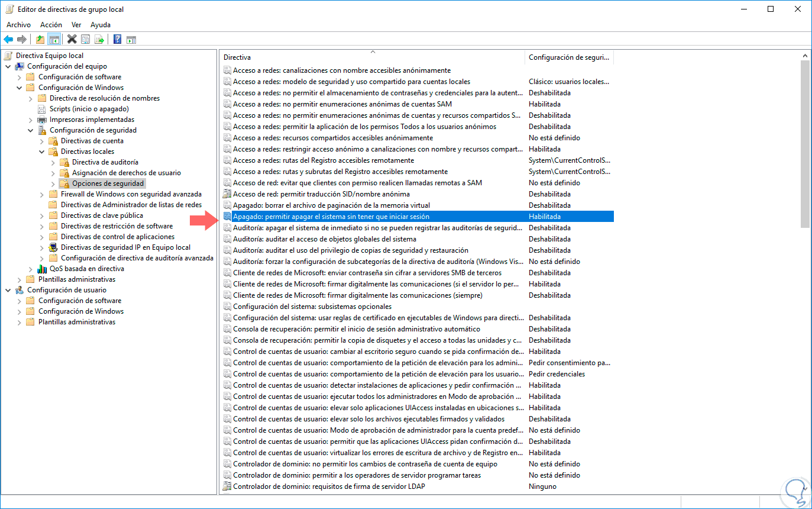Viewport: 812px width, 509px height.
Task: Sort by Configuración de seguridad column header
Action: pyautogui.click(x=569, y=57)
